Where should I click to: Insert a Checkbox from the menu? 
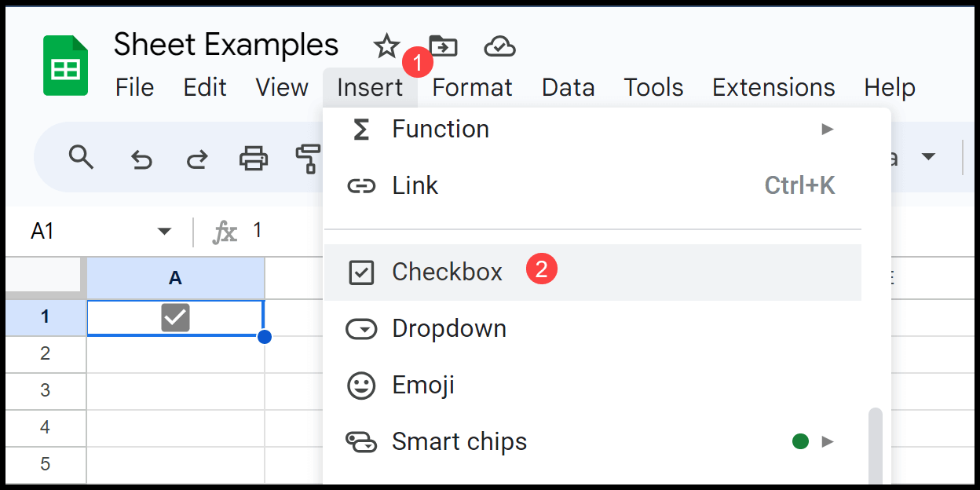click(x=448, y=272)
